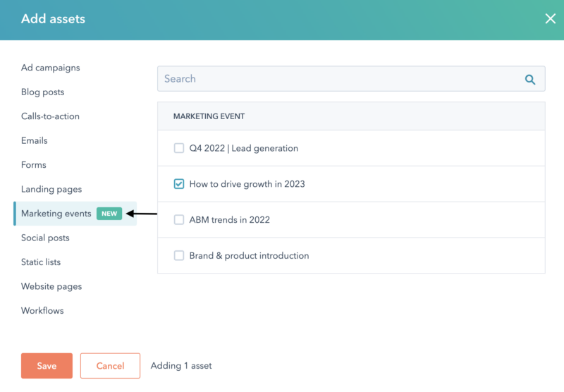Switch to Blog posts assets
564x392 pixels.
click(x=42, y=92)
